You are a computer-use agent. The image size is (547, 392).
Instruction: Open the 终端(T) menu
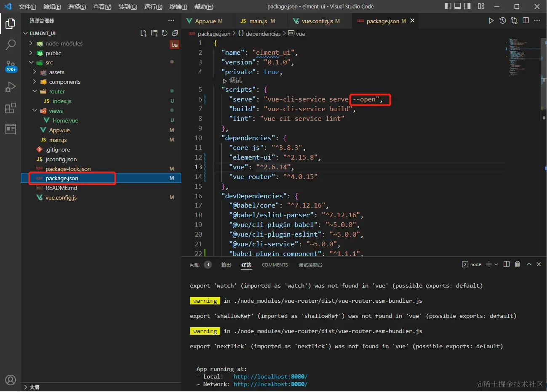click(x=178, y=7)
